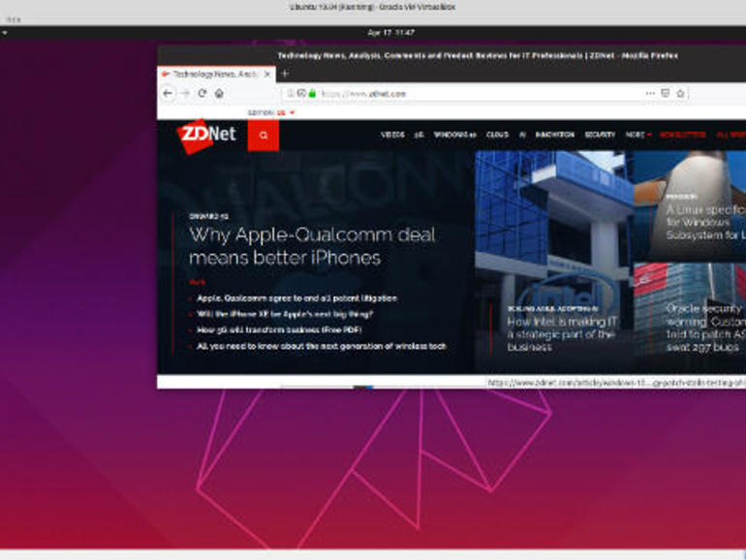Open 'How 5G will transform business' link
746x560 pixels.
[x=279, y=329]
